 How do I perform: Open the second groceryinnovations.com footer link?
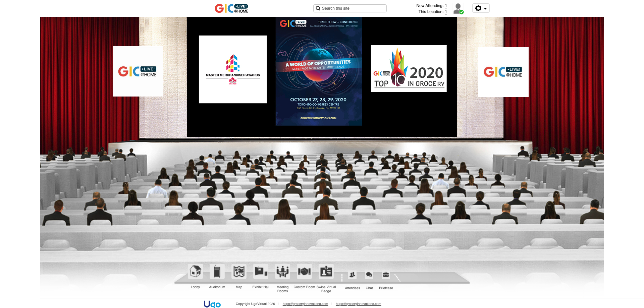(358, 304)
